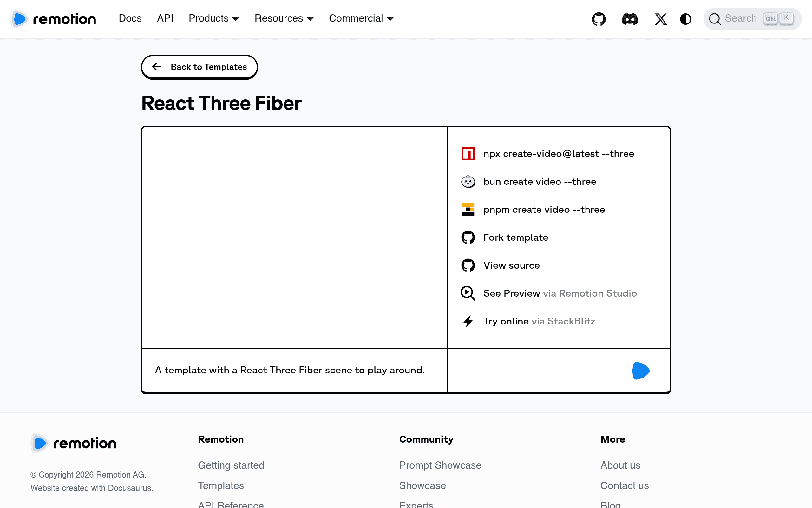Click the More footer heading
This screenshot has height=508, width=812.
[613, 439]
